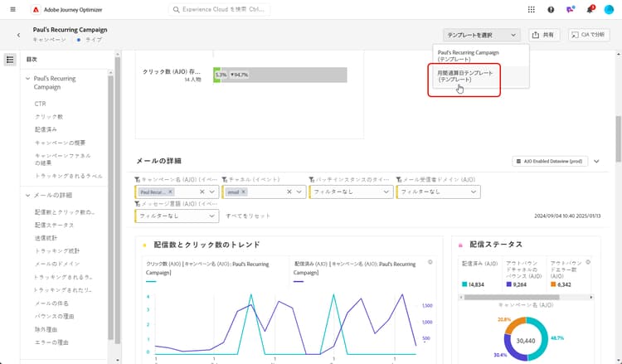Go back with the left chevron arrow

pyautogui.click(x=18, y=36)
